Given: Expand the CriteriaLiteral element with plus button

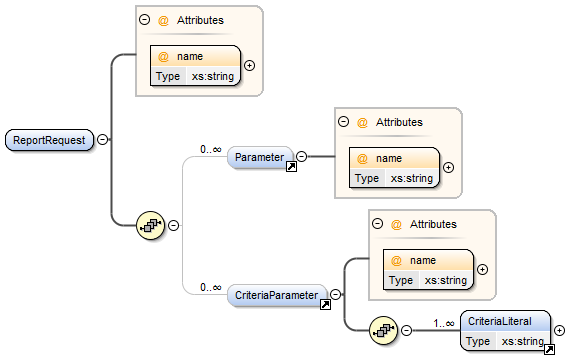Looking at the screenshot, I should (x=559, y=331).
